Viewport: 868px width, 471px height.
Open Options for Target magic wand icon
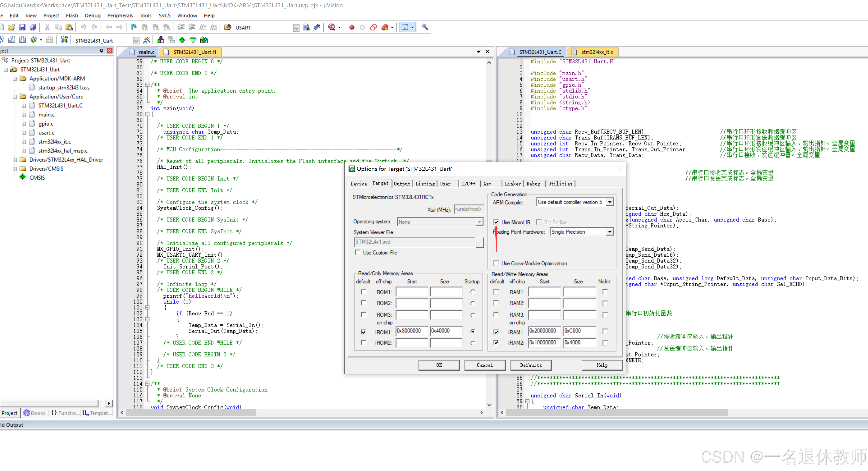[x=147, y=40]
